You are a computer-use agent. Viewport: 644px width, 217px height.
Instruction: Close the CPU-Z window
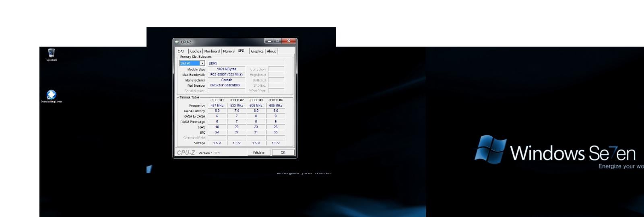[x=289, y=41]
